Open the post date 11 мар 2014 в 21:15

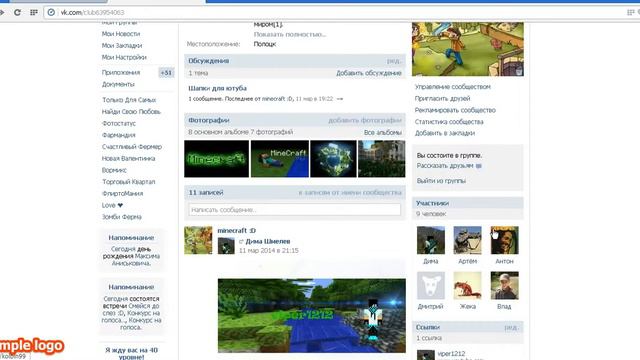[269, 251]
